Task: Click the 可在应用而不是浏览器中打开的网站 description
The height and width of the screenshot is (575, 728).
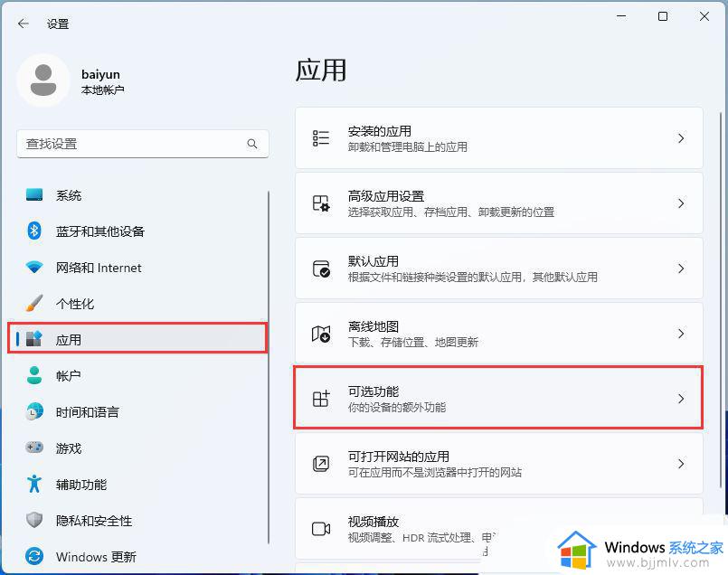Action: click(435, 473)
